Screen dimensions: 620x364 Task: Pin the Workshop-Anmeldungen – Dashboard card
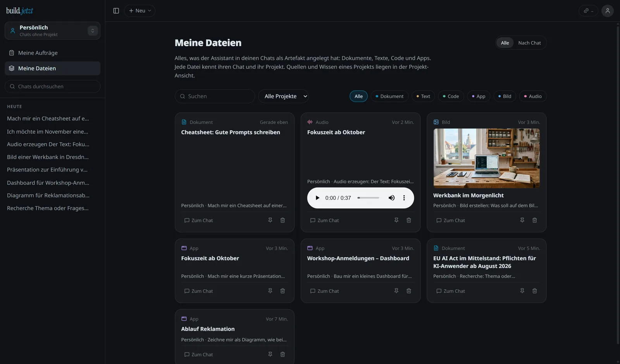(x=396, y=291)
